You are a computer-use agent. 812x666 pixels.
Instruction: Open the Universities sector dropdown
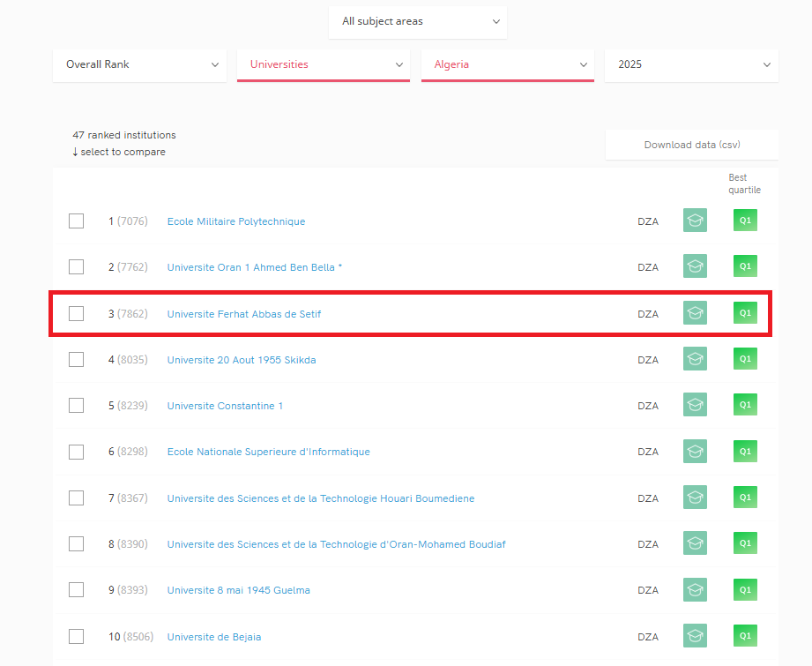324,64
